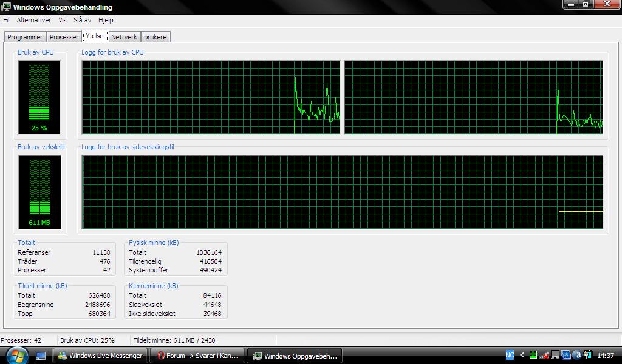622x364 pixels.
Task: Open the Opera Forum taskbar button
Action: click(197, 356)
